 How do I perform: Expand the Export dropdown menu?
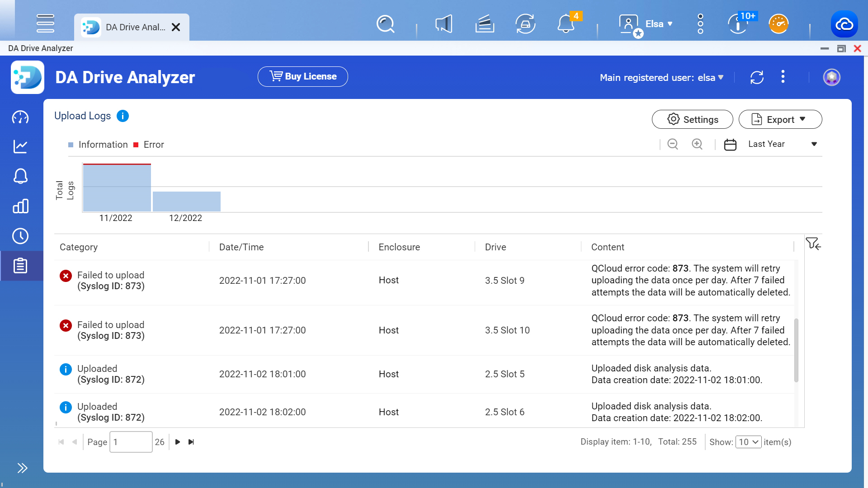pyautogui.click(x=804, y=119)
